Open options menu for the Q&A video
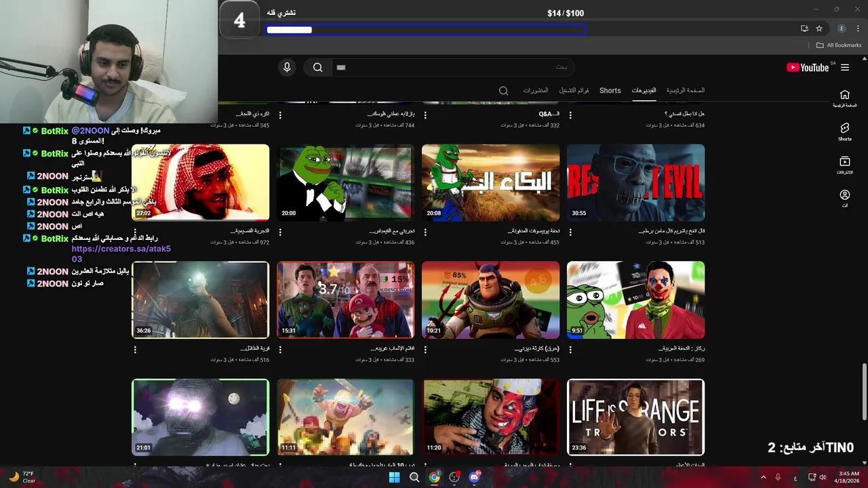Image resolution: width=868 pixels, height=488 pixels. pos(425,115)
